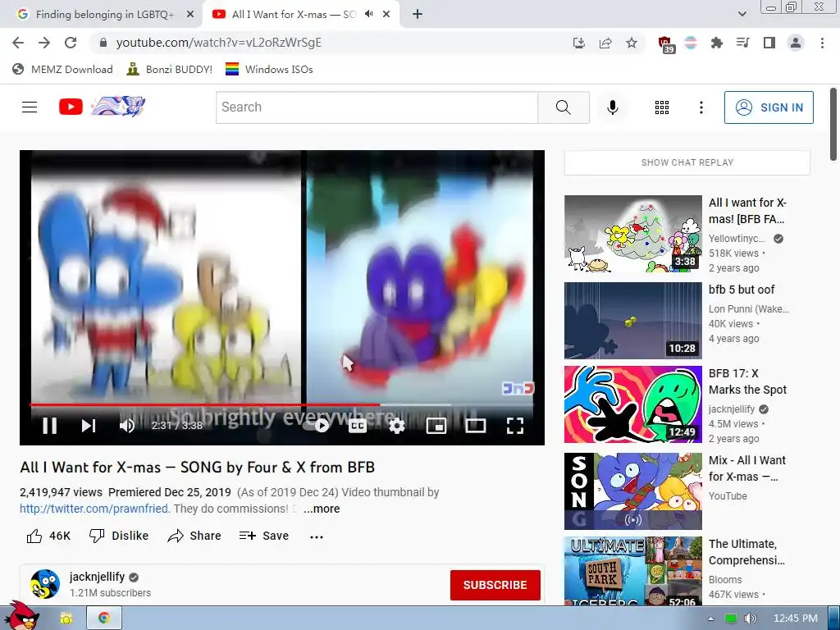The image size is (840, 630).
Task: Select the 'All I Want for X-mas' tab
Action: [294, 15]
